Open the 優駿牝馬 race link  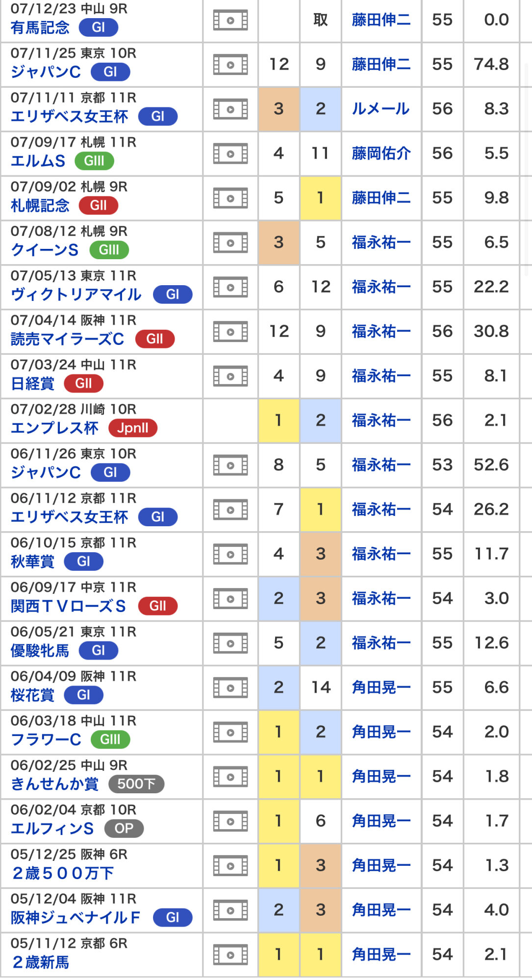pos(40,651)
